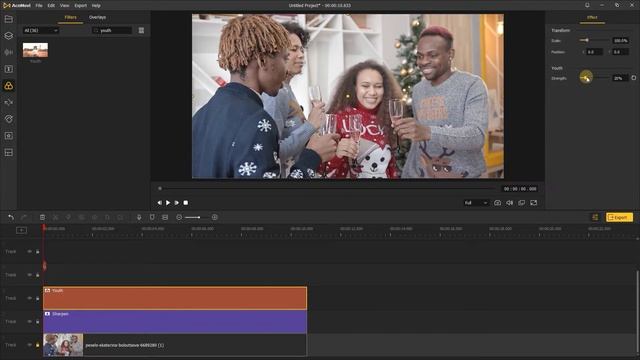
Task: Play the preview video
Action: click(168, 203)
